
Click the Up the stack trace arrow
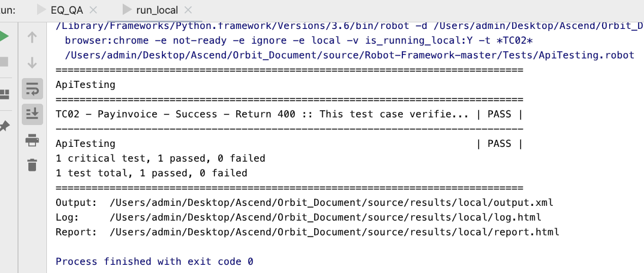pyautogui.click(x=32, y=37)
